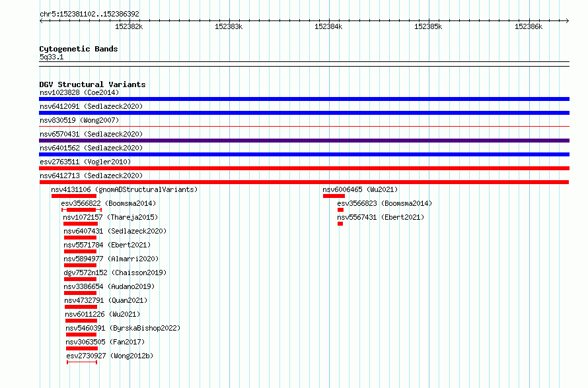Click the 152386k ruler tick label
The image size is (588, 388).
pos(529,26)
